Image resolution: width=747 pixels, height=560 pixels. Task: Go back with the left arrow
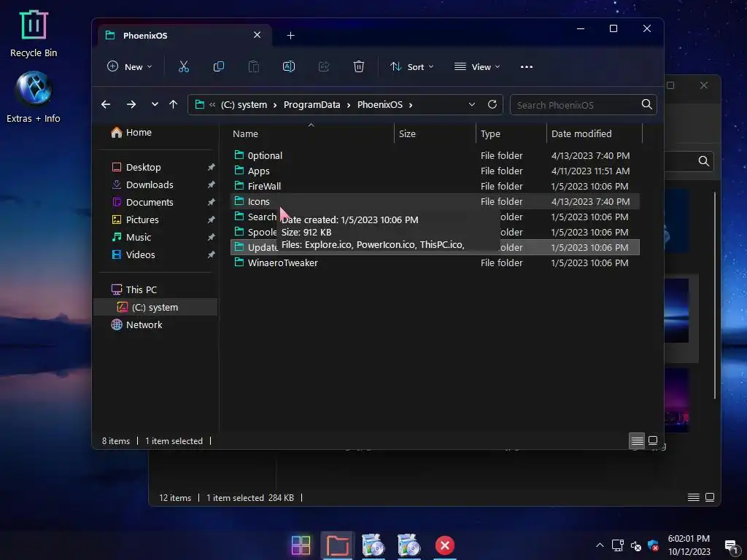tap(106, 104)
